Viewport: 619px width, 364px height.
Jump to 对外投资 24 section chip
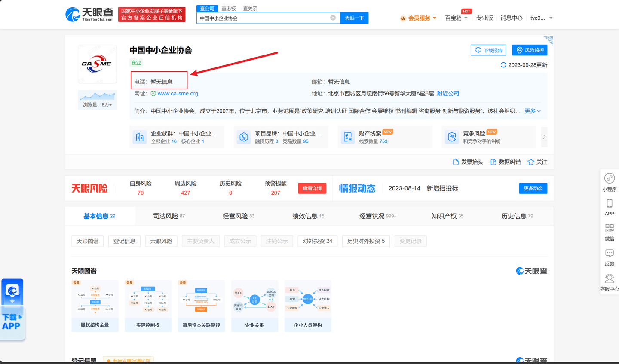pos(318,241)
